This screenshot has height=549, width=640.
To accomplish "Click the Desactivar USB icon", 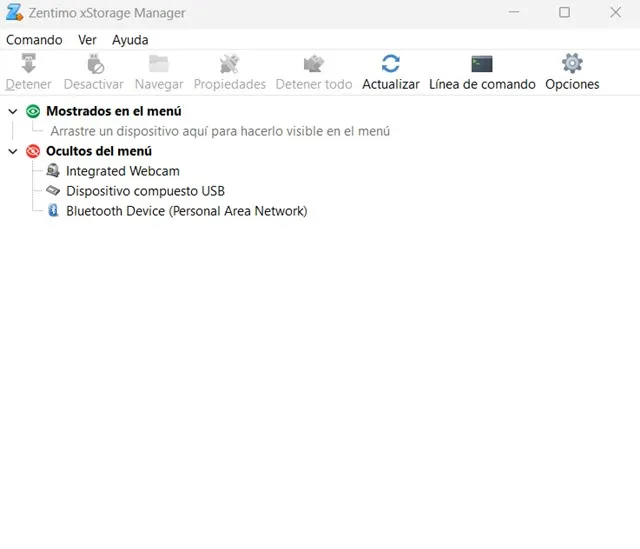I will point(96,64).
